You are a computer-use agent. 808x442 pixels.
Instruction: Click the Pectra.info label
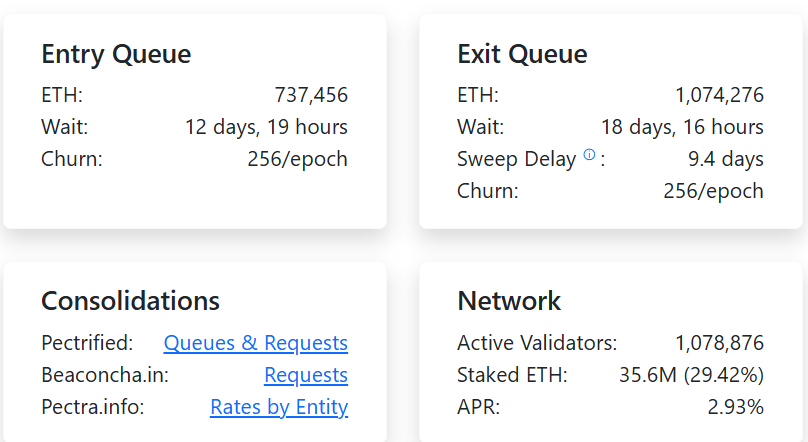pyautogui.click(x=91, y=407)
